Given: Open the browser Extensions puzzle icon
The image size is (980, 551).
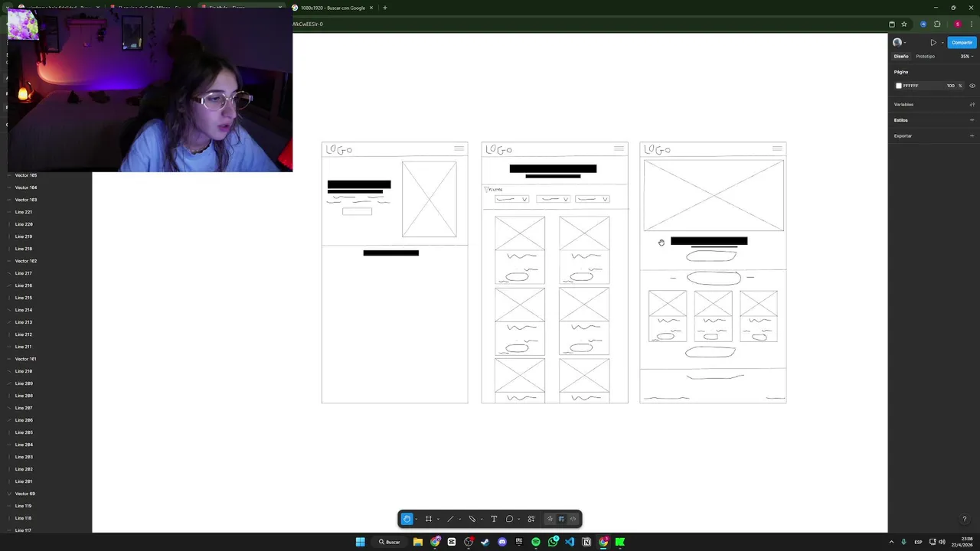Looking at the screenshot, I should click(937, 24).
